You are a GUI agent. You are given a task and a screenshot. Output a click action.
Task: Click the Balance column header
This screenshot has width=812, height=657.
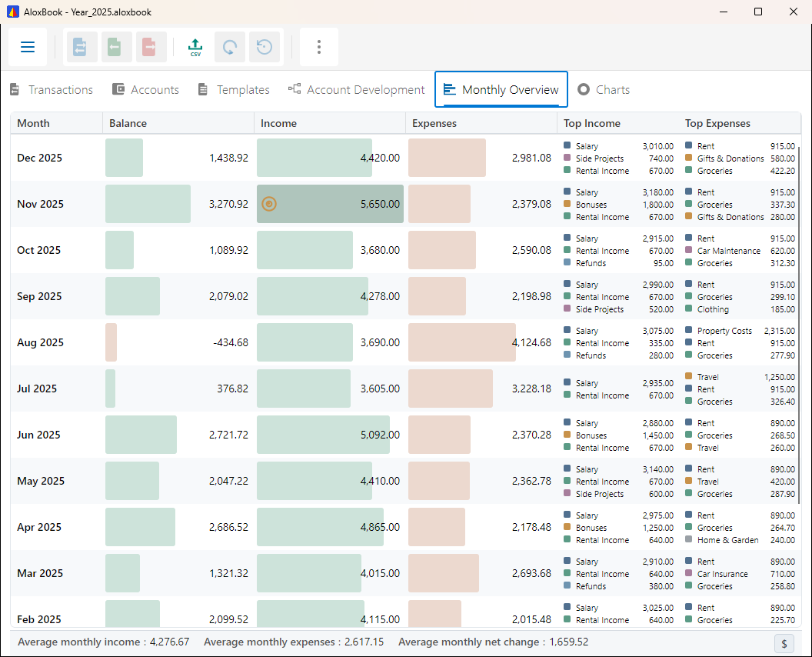pyautogui.click(x=178, y=123)
